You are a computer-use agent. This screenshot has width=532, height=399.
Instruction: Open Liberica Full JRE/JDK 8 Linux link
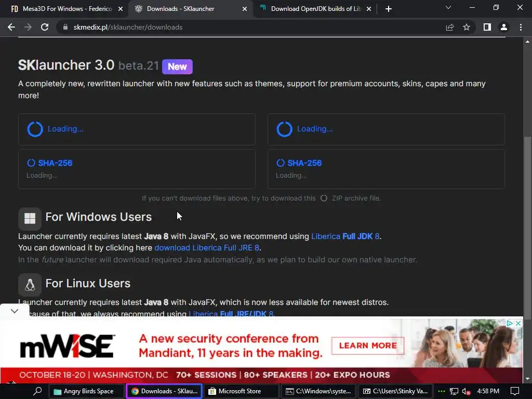(231, 313)
